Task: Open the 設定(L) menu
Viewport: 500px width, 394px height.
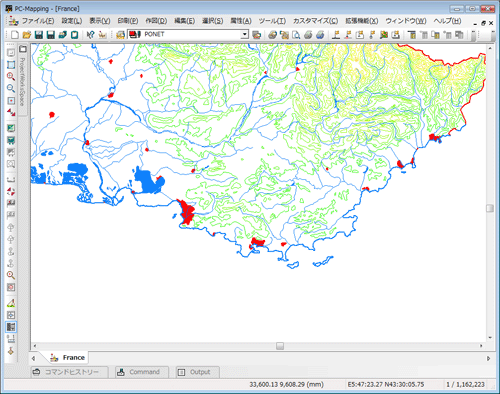Action: pos(72,21)
